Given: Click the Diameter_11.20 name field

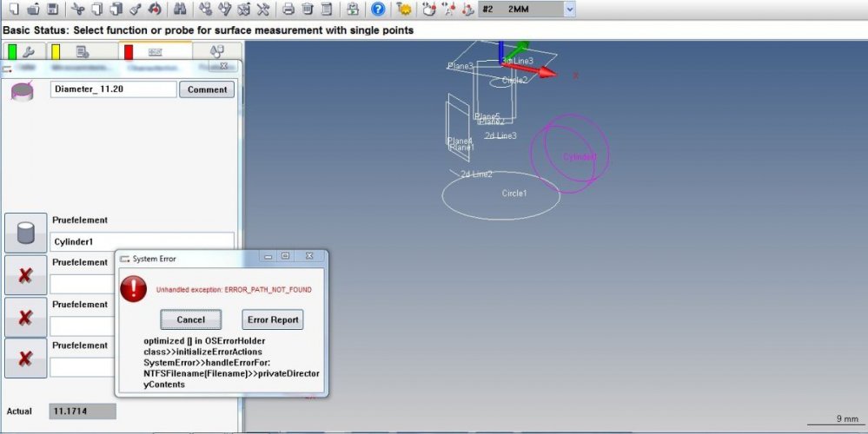Looking at the screenshot, I should [113, 89].
